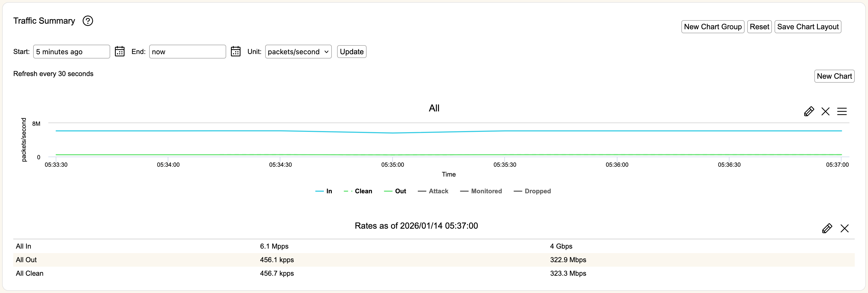This screenshot has width=868, height=293.
Task: Click the 'All Clean' row label
Action: (x=29, y=273)
